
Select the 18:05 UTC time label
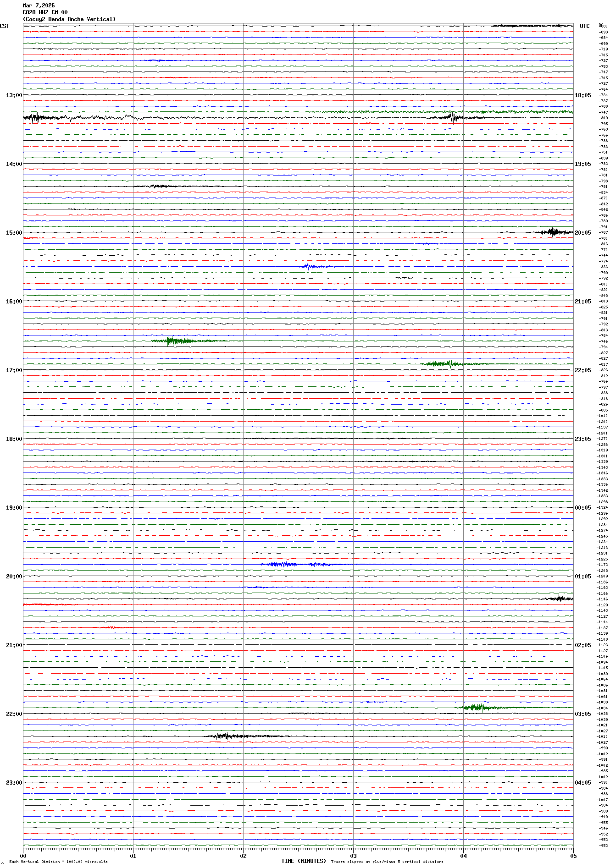point(582,95)
